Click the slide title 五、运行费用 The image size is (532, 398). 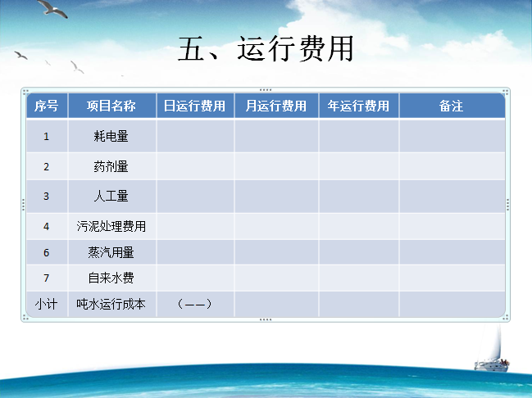pos(266,49)
